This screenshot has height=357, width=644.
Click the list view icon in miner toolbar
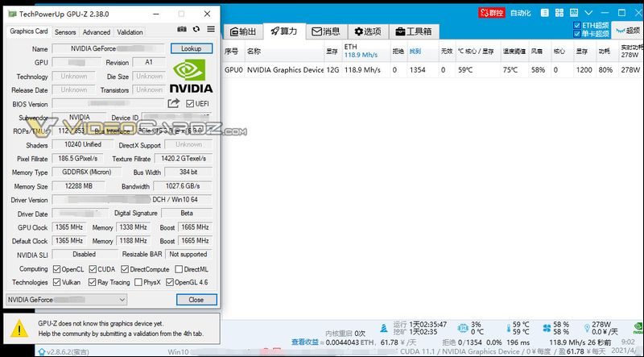click(545, 13)
